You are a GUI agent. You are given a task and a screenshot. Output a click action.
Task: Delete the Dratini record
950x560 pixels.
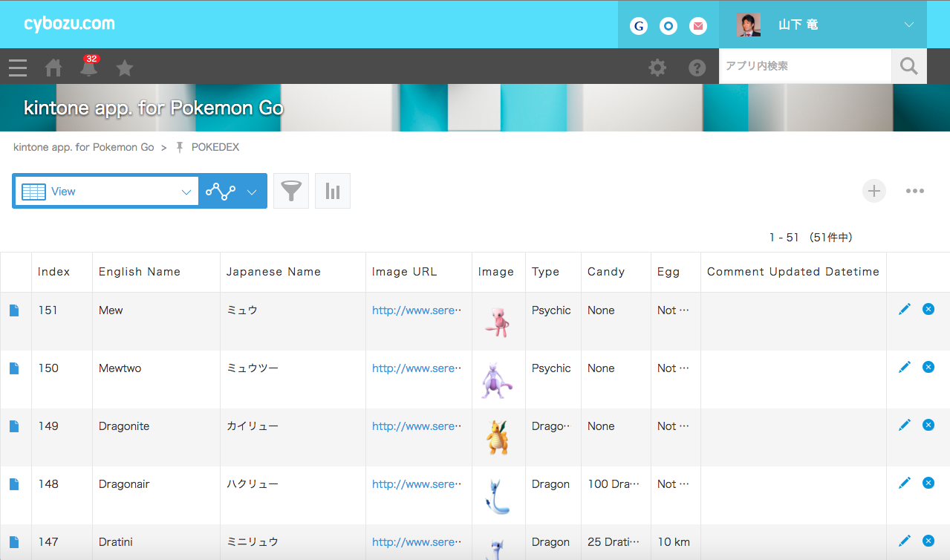point(928,541)
